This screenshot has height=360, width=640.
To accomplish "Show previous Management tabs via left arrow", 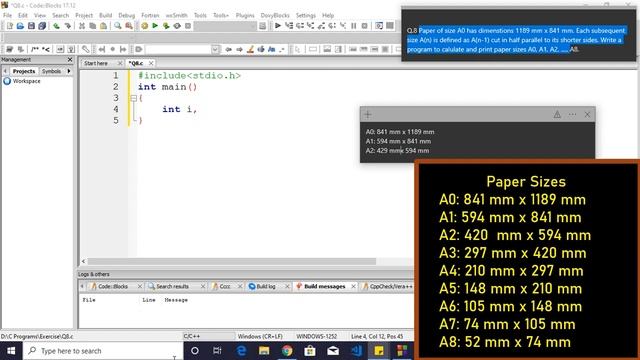I will [x=5, y=71].
